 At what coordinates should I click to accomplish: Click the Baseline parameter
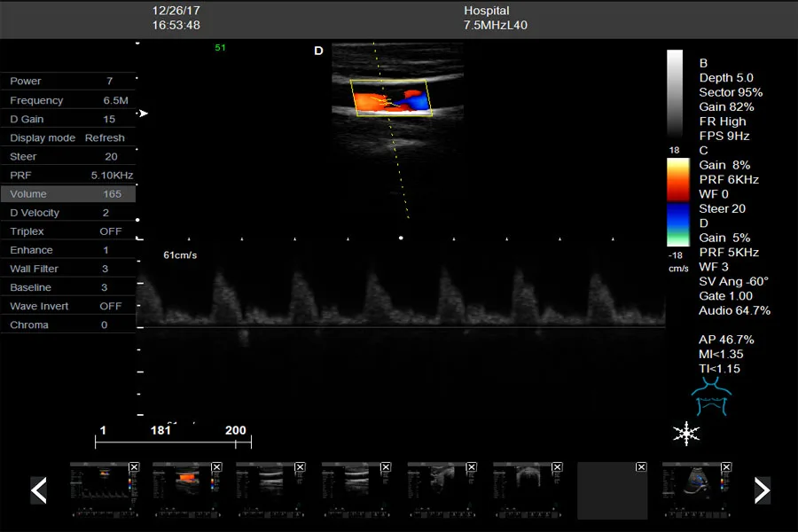click(x=67, y=287)
